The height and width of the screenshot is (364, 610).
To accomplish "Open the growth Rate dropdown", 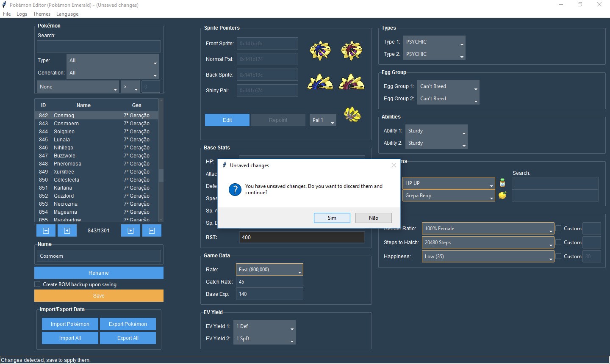I will [269, 270].
